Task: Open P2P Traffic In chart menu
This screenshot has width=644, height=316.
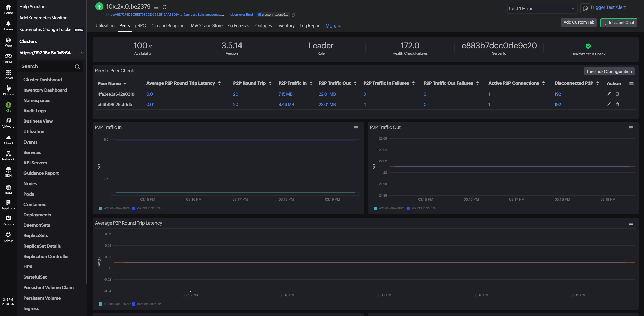Action: 356,128
